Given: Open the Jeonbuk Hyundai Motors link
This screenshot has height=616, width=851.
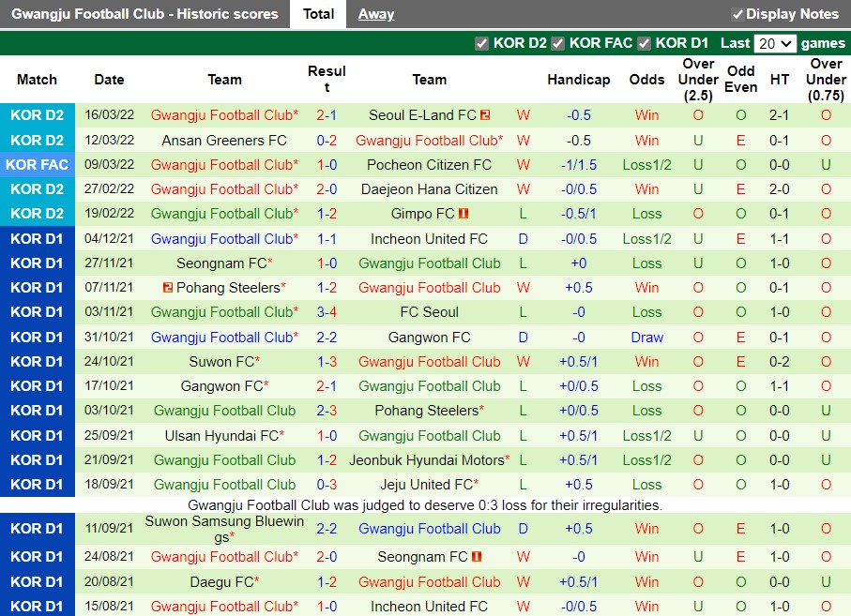Looking at the screenshot, I should [x=429, y=459].
